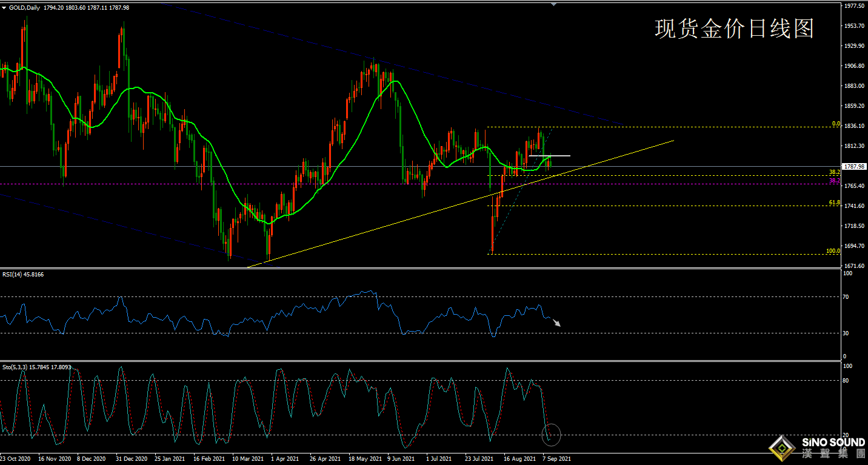This screenshot has height=465, width=868.
Task: Click the 7 Sep 2021 date label
Action: pos(556,459)
